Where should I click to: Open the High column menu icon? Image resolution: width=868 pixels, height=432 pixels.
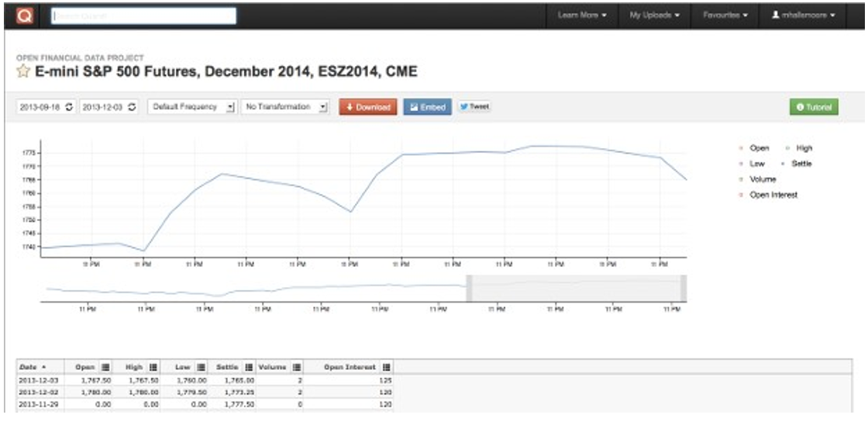click(x=153, y=367)
